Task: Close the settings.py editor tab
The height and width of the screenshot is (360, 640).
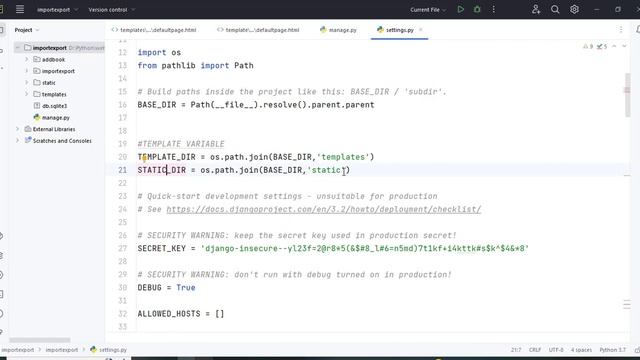Action: pyautogui.click(x=421, y=29)
